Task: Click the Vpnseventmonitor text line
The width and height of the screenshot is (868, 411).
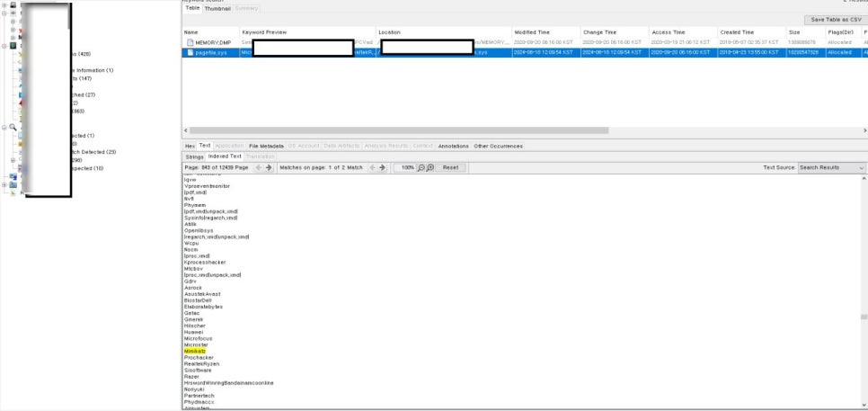Action: pos(207,186)
